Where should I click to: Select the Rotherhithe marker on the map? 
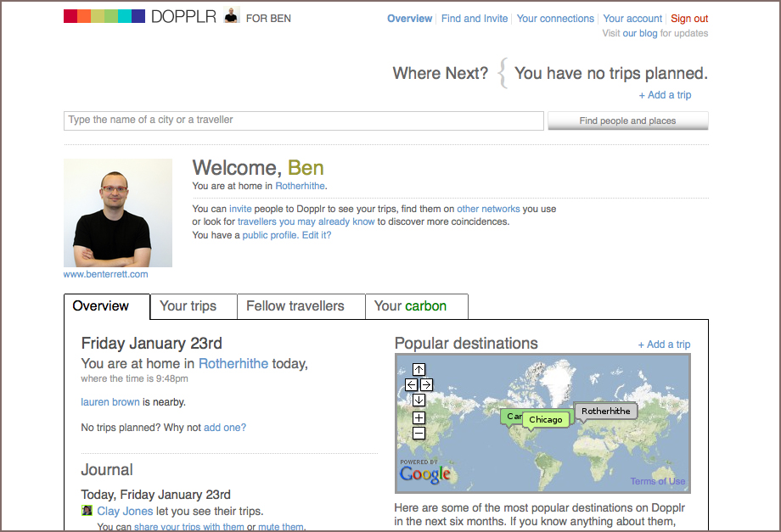coord(605,412)
